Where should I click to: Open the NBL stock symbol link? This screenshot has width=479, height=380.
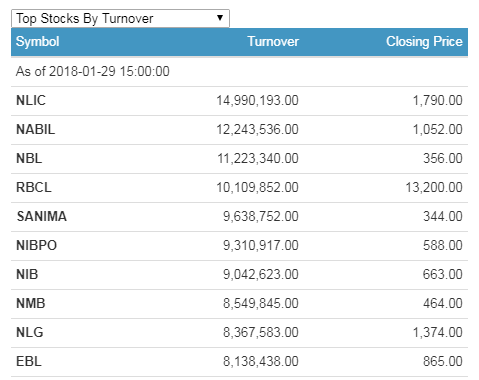pos(29,158)
